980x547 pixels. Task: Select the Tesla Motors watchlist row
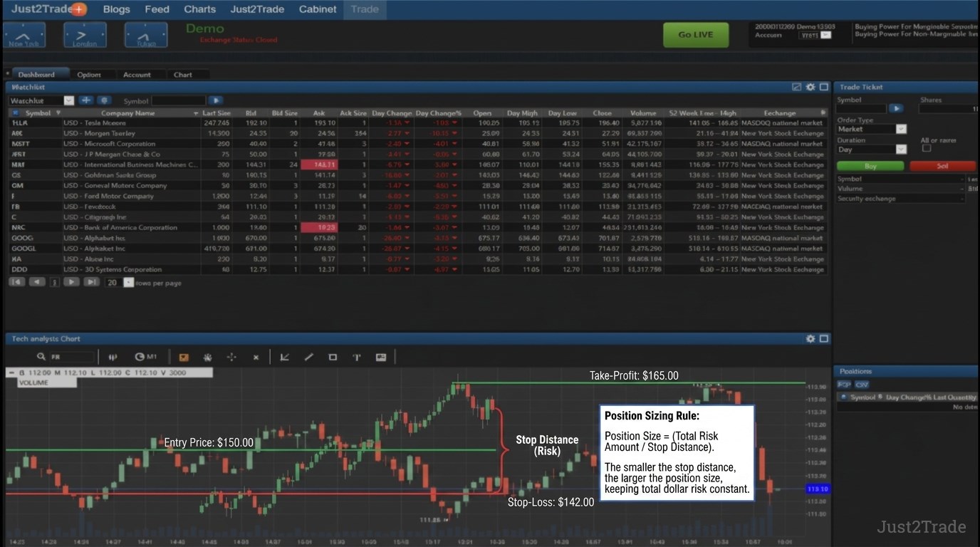tap(417, 123)
